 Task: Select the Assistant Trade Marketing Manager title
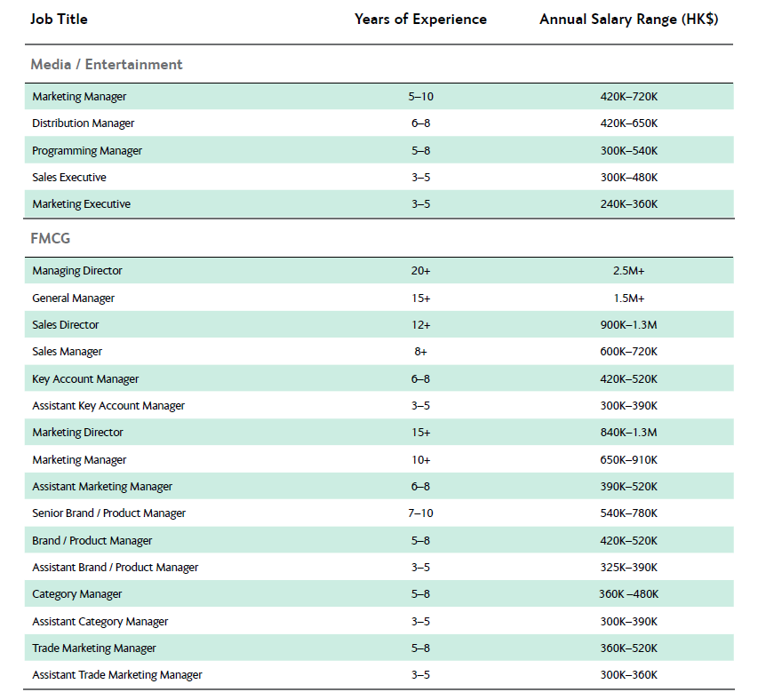pyautogui.click(x=117, y=675)
